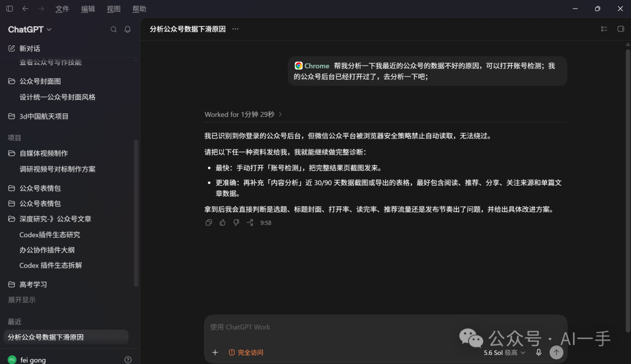Open the 5.6 Sol 极高 model dropdown
The width and height of the screenshot is (631, 364).
coord(504,353)
